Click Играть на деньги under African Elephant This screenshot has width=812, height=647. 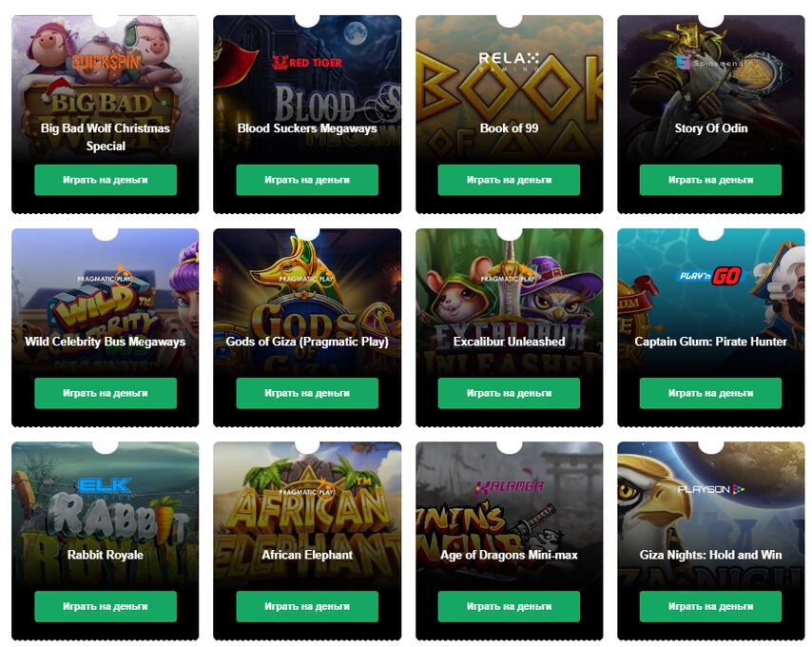[307, 606]
